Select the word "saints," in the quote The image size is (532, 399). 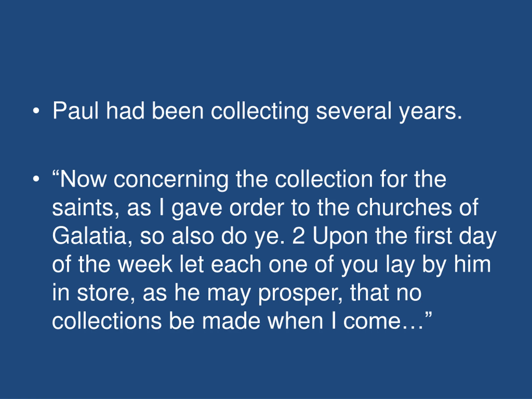pos(86,208)
